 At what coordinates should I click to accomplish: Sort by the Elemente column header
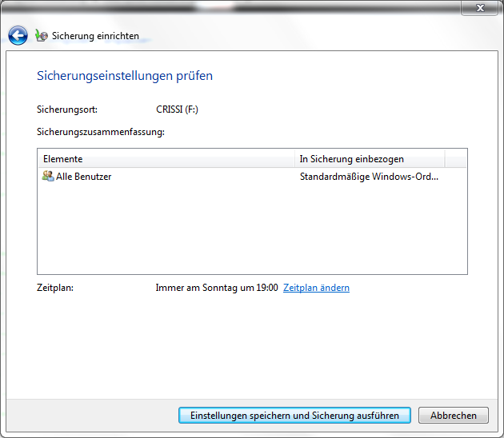click(x=165, y=159)
